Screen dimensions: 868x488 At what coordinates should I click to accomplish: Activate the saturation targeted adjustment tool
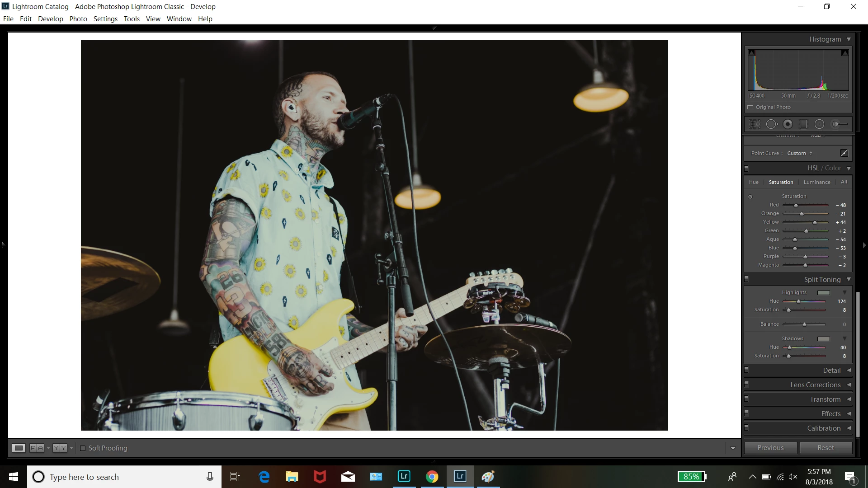[x=750, y=197]
